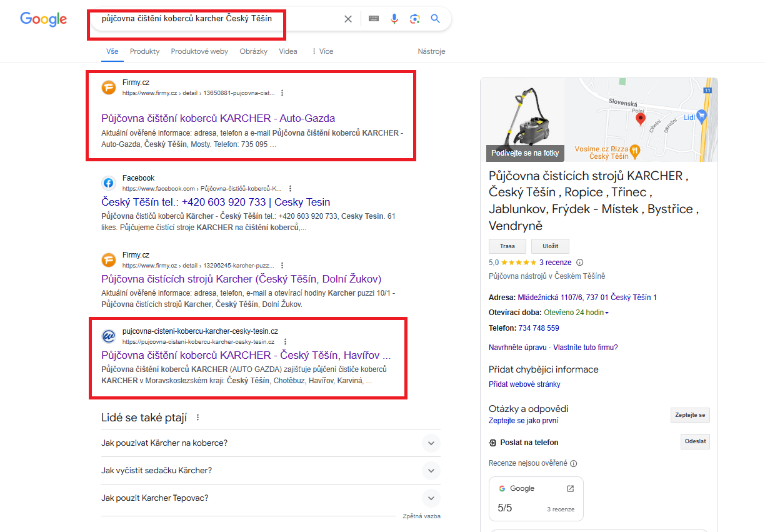Click the map thumbnail of Český Těšín
This screenshot has width=765, height=532.
[641, 120]
